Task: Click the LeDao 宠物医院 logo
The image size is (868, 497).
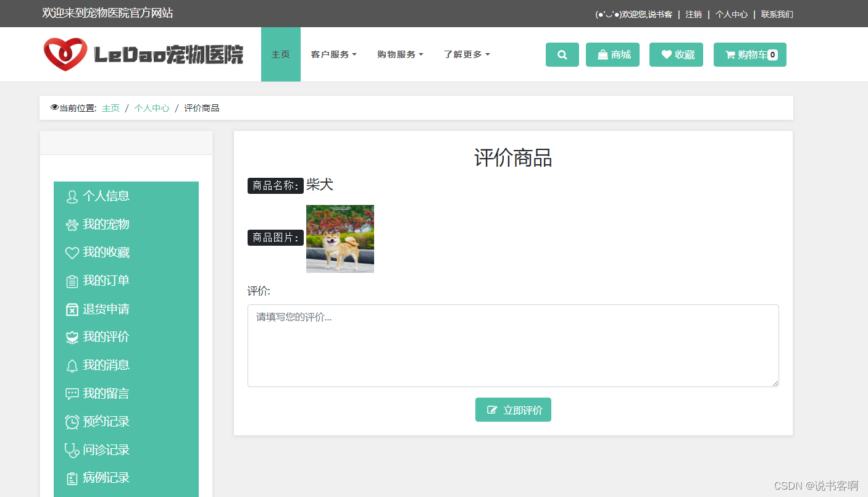Action: 143,54
